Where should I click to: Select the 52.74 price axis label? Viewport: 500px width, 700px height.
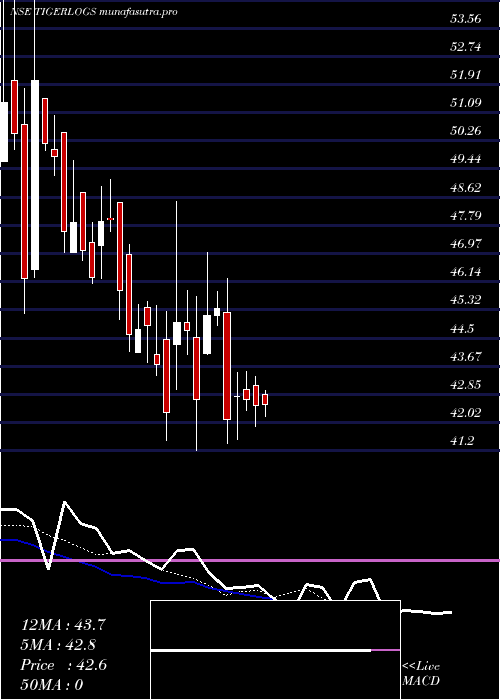[x=466, y=47]
